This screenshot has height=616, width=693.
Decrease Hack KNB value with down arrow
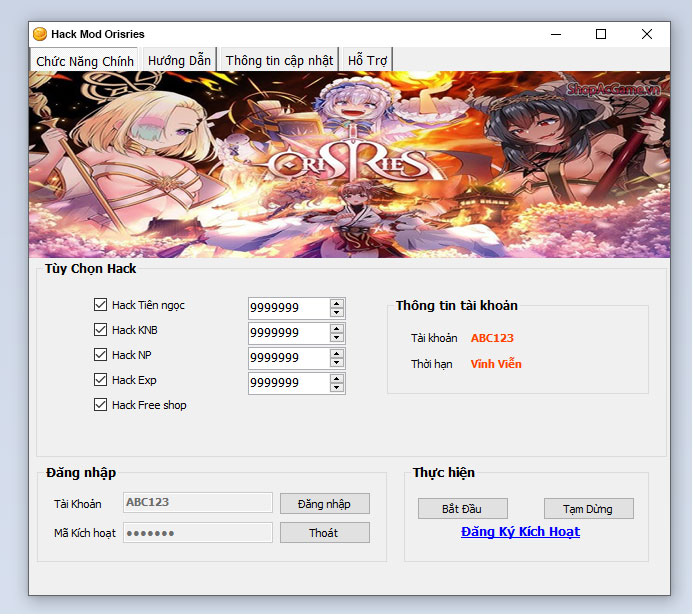pyautogui.click(x=337, y=338)
